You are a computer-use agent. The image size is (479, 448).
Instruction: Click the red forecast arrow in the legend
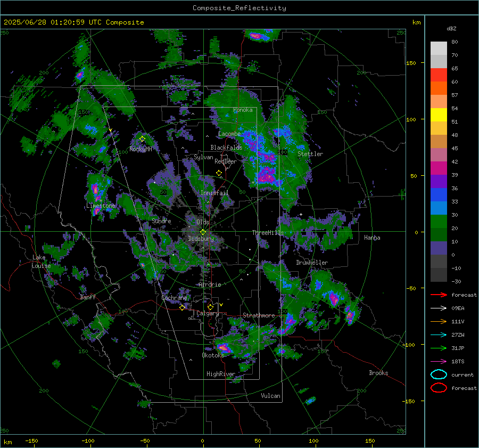pos(439,295)
